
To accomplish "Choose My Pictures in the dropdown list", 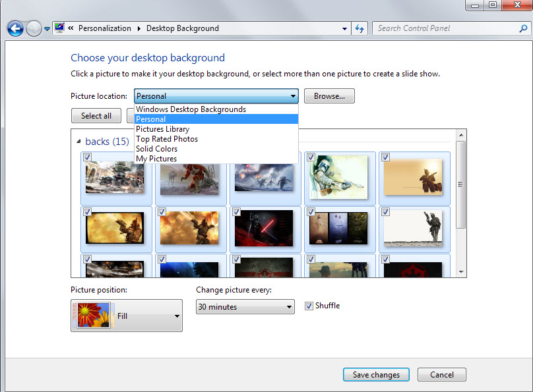I will [216, 159].
